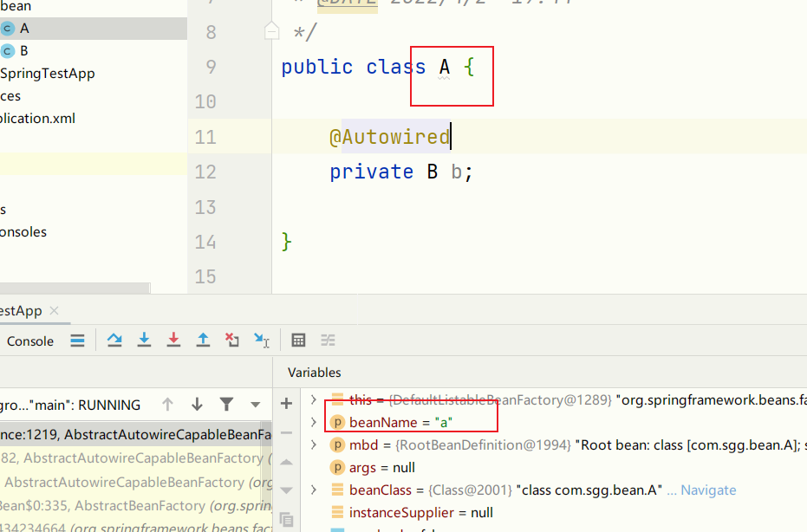Click the Drop Frame icon
This screenshot has width=807, height=532.
(x=232, y=341)
